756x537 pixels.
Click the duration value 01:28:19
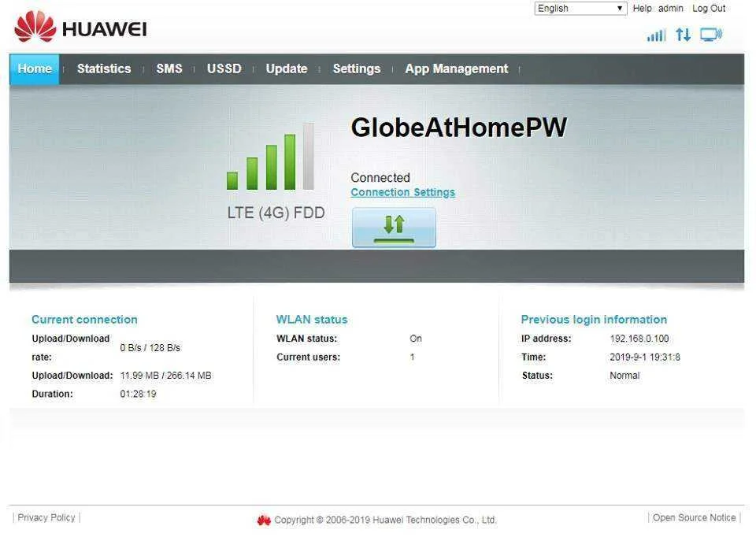pyautogui.click(x=138, y=394)
